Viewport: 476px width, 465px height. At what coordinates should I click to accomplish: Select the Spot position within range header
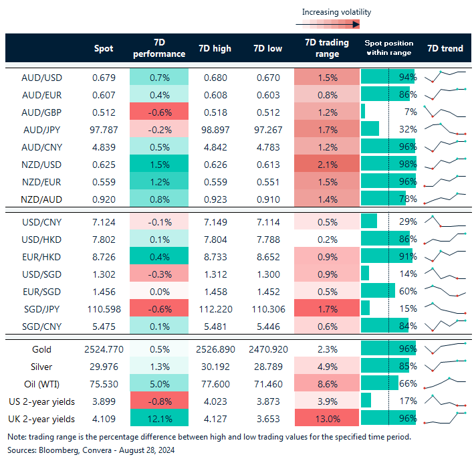(388, 48)
